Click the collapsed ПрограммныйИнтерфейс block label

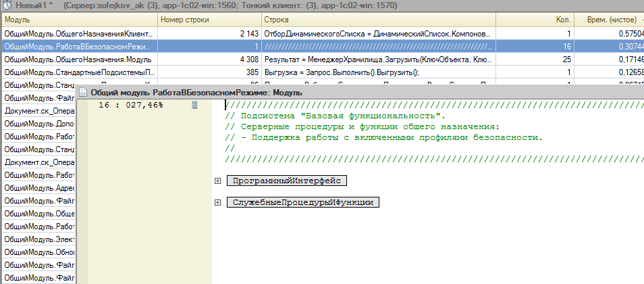pyautogui.click(x=287, y=181)
